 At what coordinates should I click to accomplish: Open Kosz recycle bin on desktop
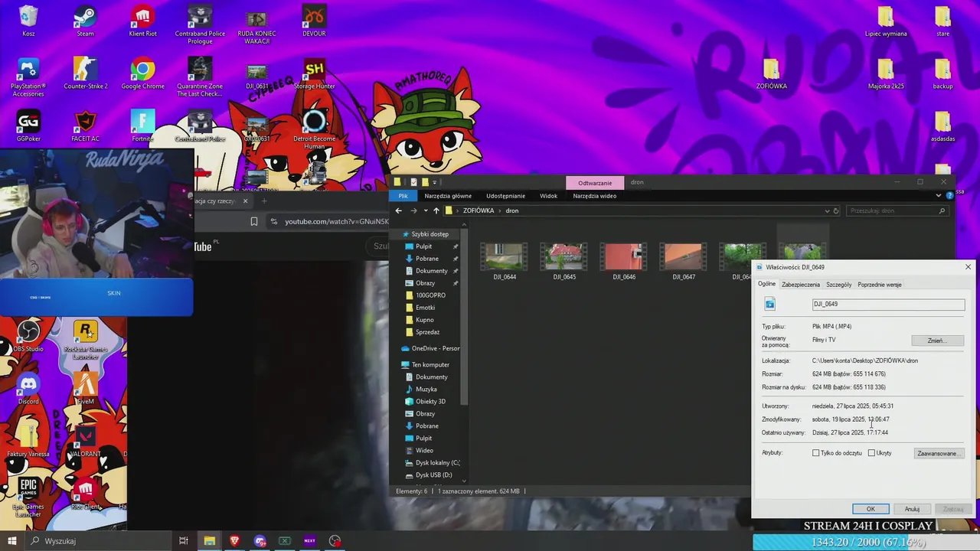(28, 21)
